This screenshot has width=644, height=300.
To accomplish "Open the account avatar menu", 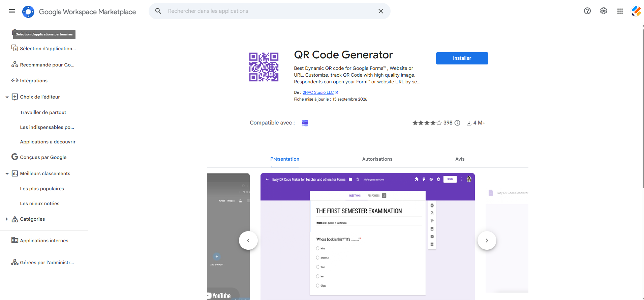I will pos(636,11).
